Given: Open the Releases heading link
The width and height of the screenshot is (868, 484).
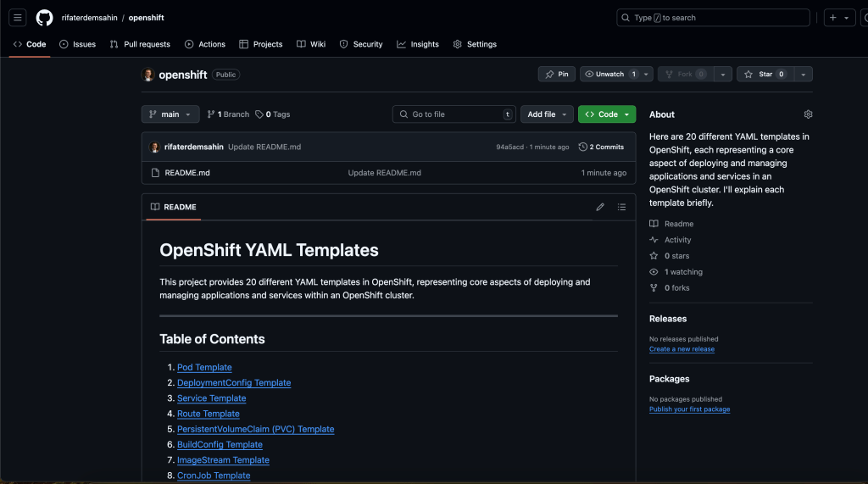Looking at the screenshot, I should pyautogui.click(x=668, y=319).
